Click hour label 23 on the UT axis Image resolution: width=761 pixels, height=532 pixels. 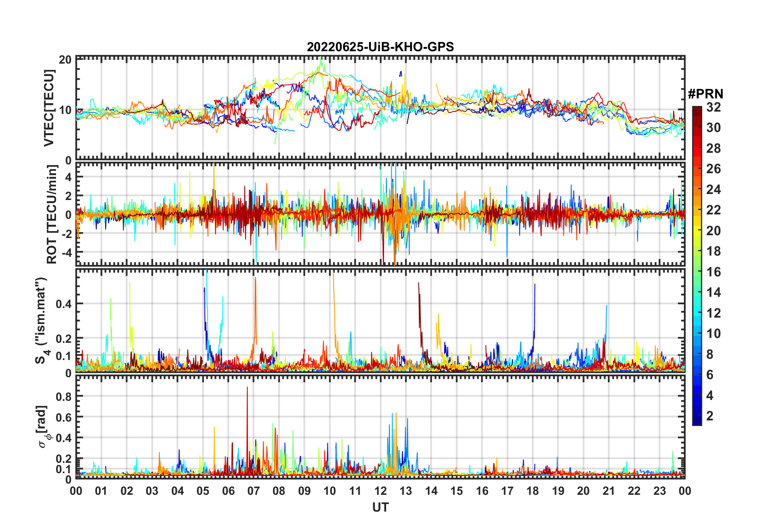[659, 491]
